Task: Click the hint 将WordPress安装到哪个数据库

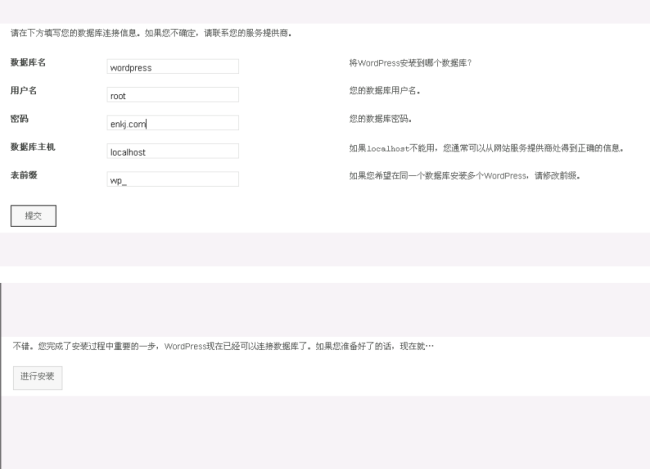Action: click(x=410, y=62)
